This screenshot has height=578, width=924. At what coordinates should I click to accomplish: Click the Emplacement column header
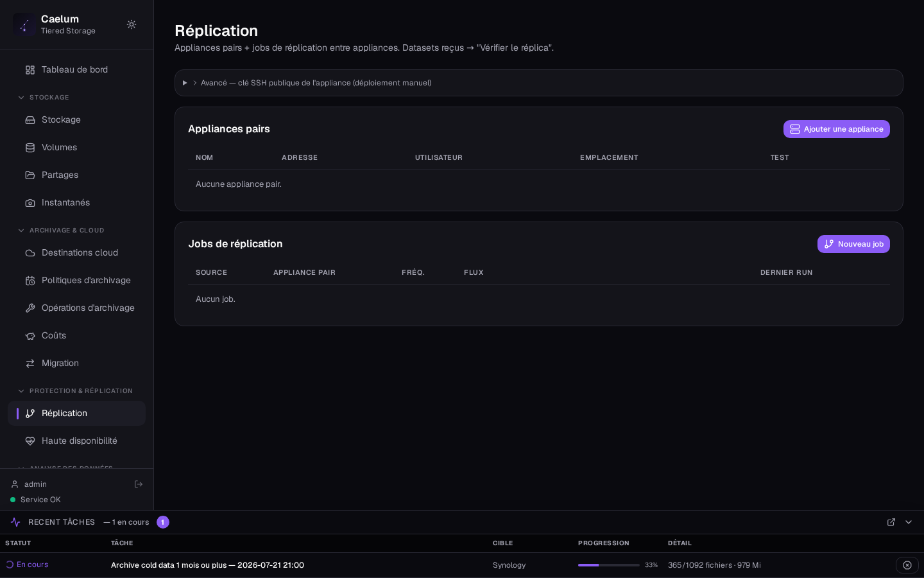(609, 157)
